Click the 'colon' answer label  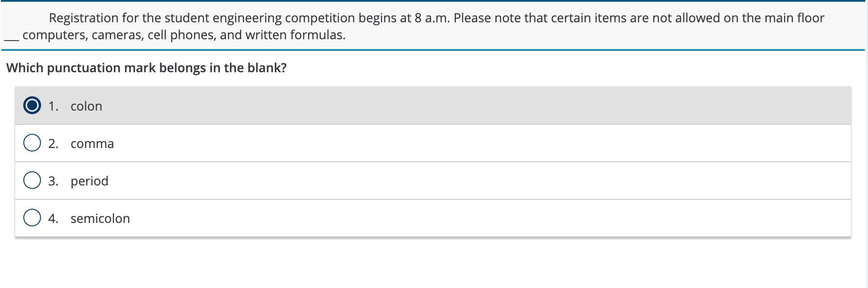pyautogui.click(x=86, y=106)
